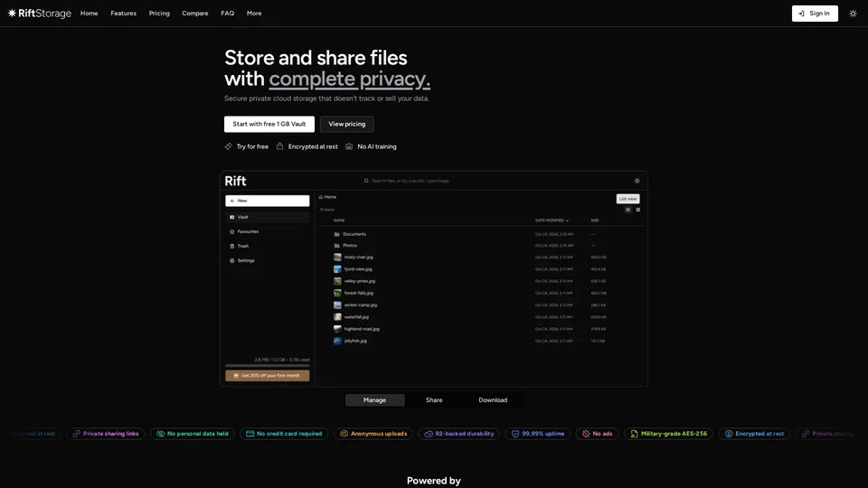Screen dimensions: 868x488
Task: Click the View pricing button
Action: point(346,124)
